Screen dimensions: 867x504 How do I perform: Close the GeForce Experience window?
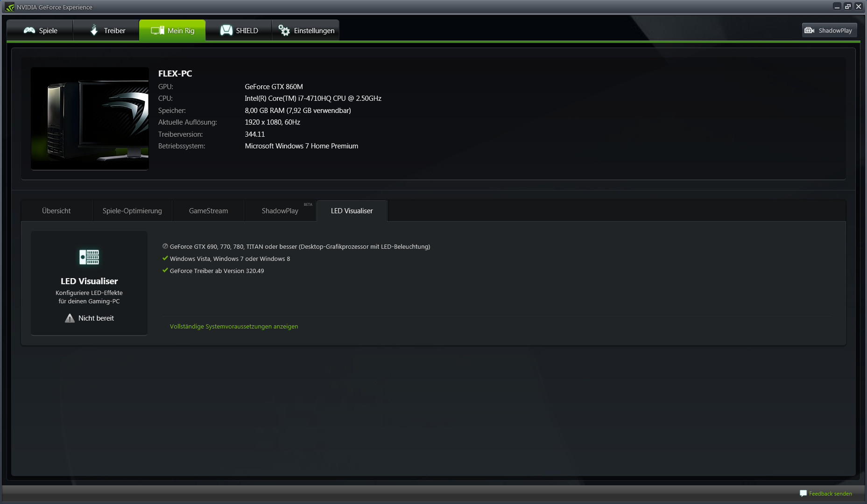pos(858,7)
